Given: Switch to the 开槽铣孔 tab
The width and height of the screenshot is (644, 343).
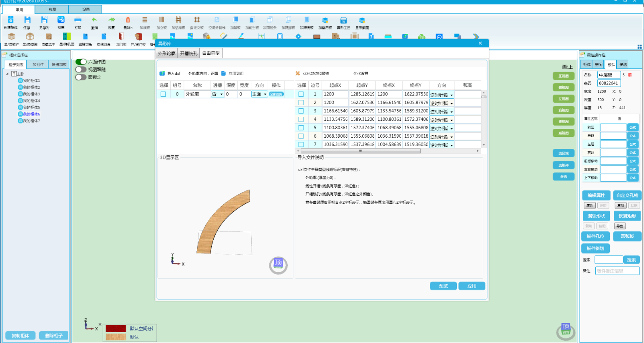Looking at the screenshot, I should 189,53.
